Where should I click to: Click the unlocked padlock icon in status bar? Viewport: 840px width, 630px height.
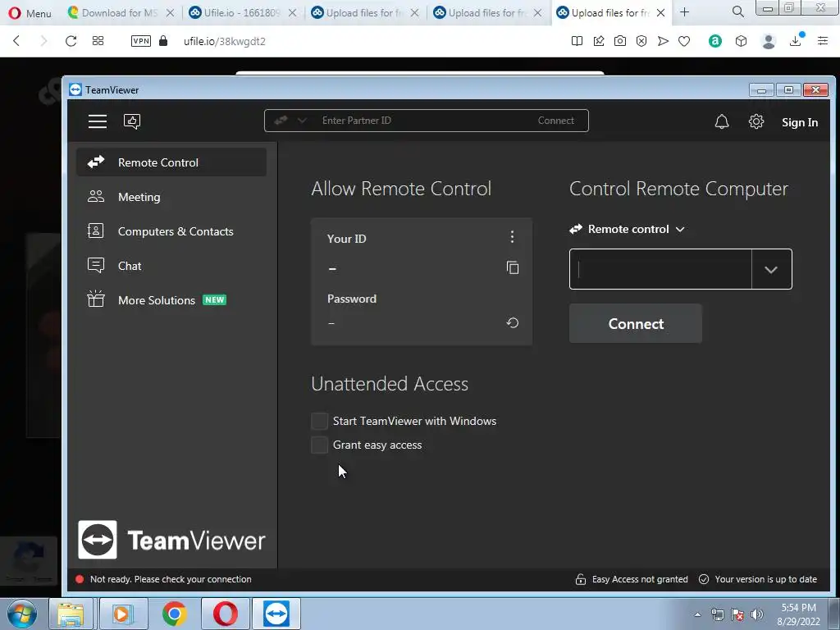point(580,579)
